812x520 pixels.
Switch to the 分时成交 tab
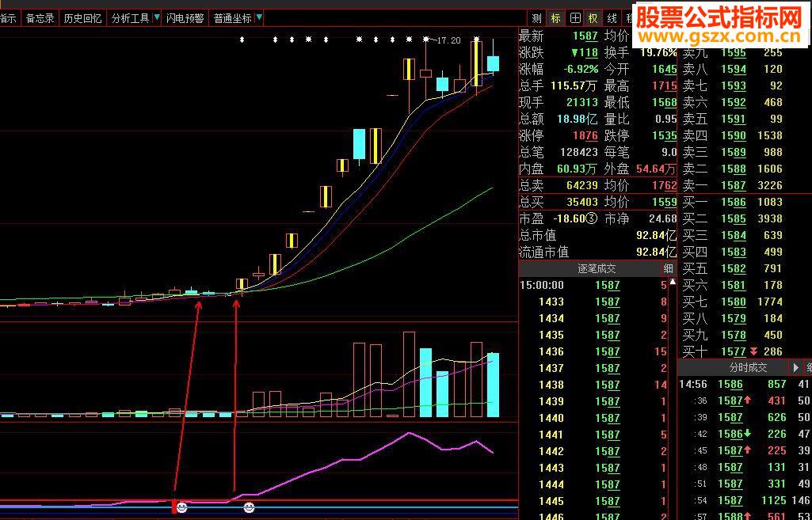pos(749,368)
